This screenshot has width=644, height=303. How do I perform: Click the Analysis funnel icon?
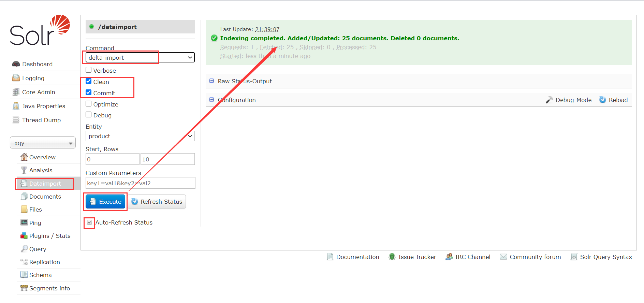pyautogui.click(x=24, y=170)
